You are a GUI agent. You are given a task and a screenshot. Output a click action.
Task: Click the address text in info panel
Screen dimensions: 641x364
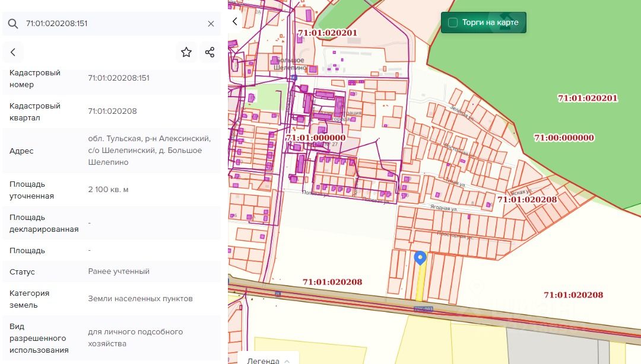[149, 151]
